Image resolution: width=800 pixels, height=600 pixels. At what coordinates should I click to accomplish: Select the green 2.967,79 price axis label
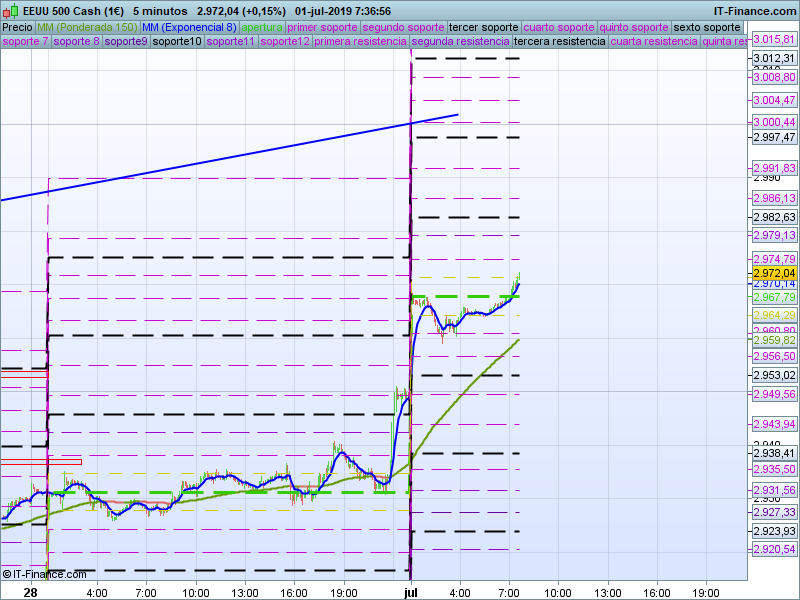click(774, 297)
